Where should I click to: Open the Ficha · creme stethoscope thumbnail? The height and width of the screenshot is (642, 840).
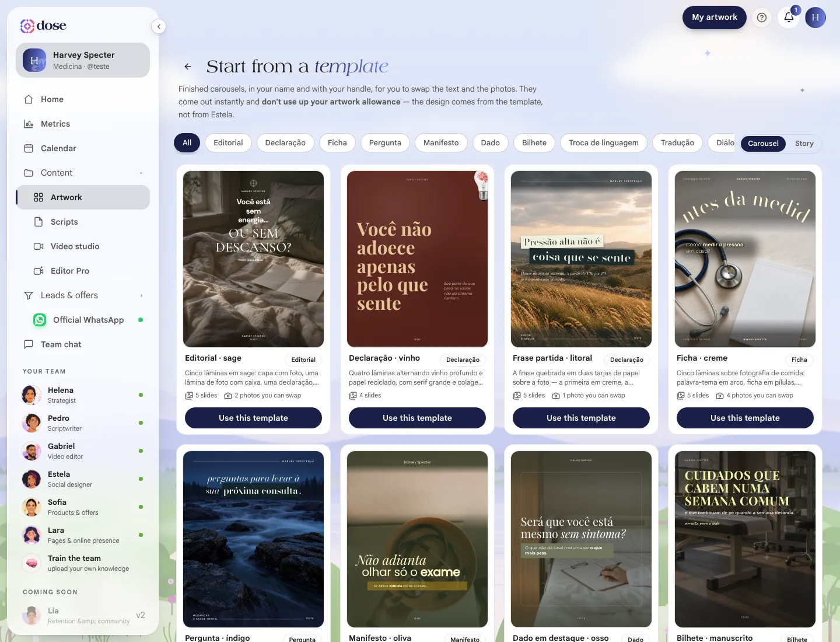coord(745,259)
